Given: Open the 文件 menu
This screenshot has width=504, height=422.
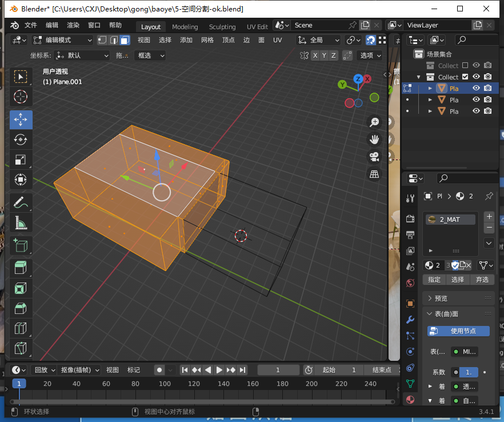Looking at the screenshot, I should coord(30,26).
